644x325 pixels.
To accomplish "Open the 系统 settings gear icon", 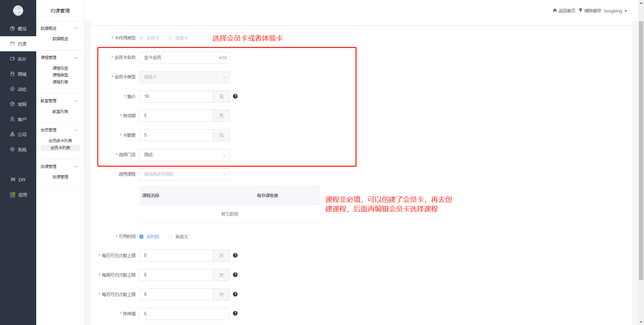I will point(12,150).
